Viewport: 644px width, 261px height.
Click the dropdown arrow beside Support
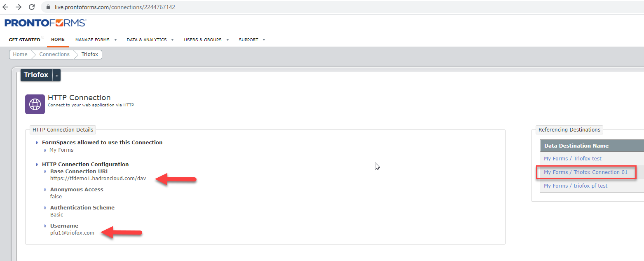pos(264,40)
